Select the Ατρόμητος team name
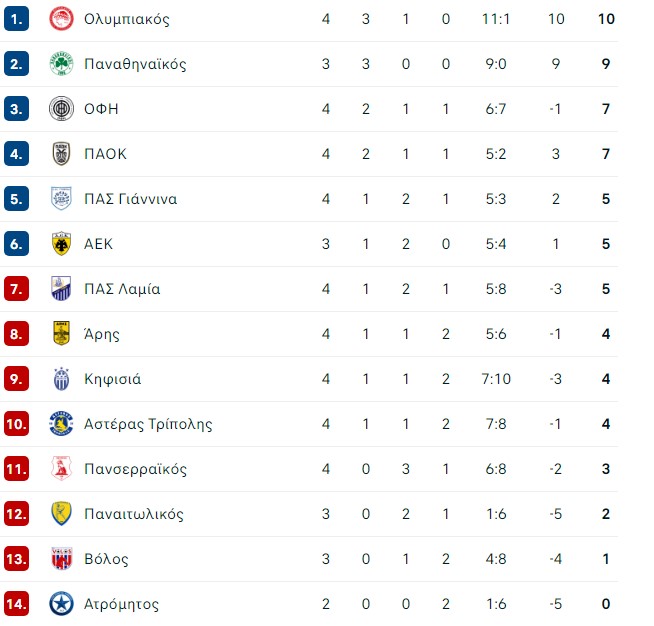654x626 pixels. (122, 604)
